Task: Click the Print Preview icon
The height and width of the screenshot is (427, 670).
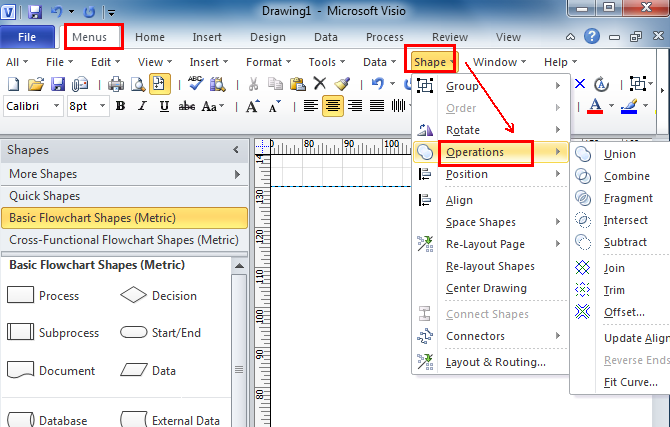Action: [138, 84]
